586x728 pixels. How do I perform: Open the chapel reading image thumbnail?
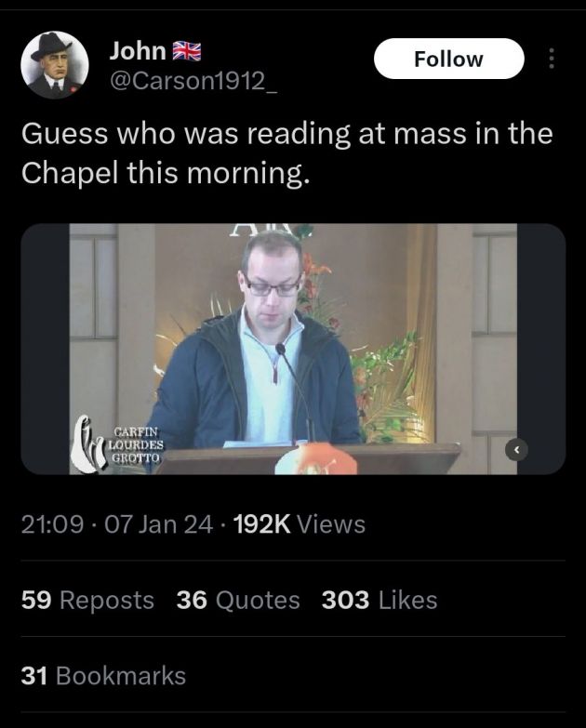293,349
